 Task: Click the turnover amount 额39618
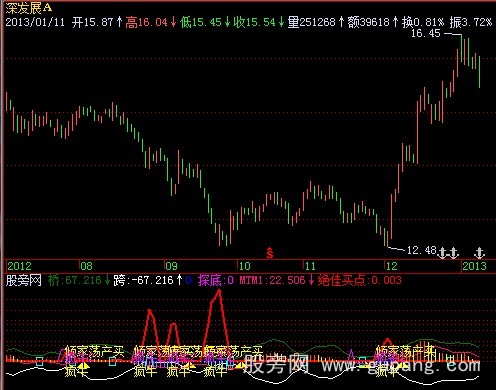[368, 22]
